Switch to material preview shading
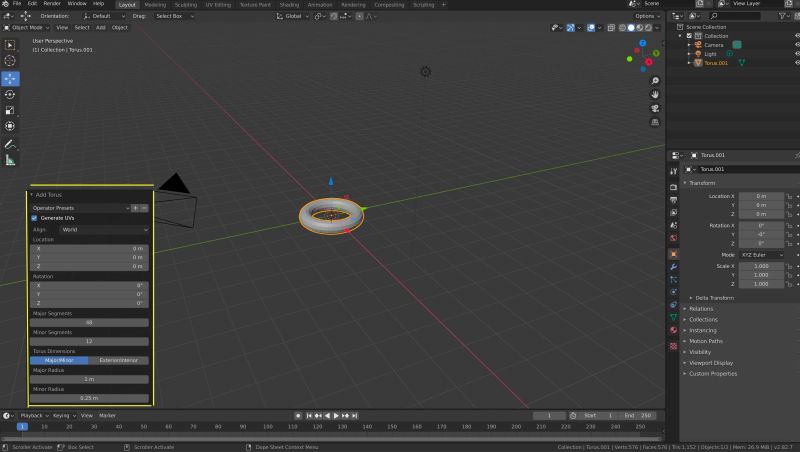Viewport: 800px width, 452px height. 640,28
